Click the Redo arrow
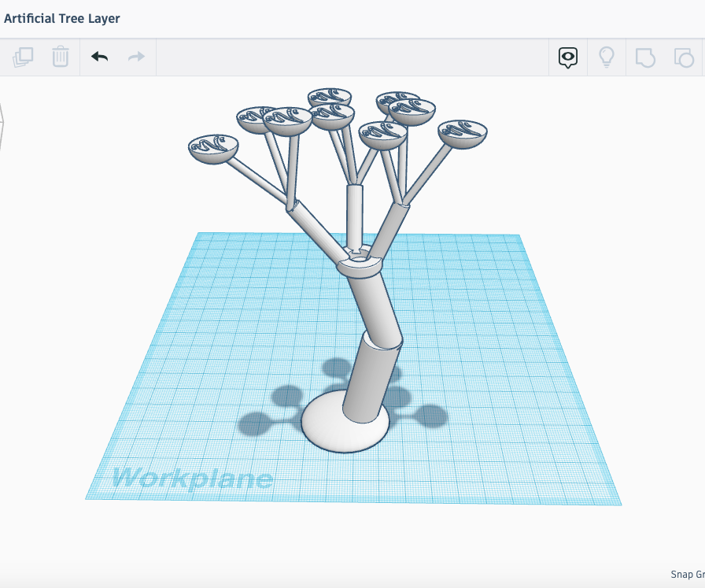 136,57
